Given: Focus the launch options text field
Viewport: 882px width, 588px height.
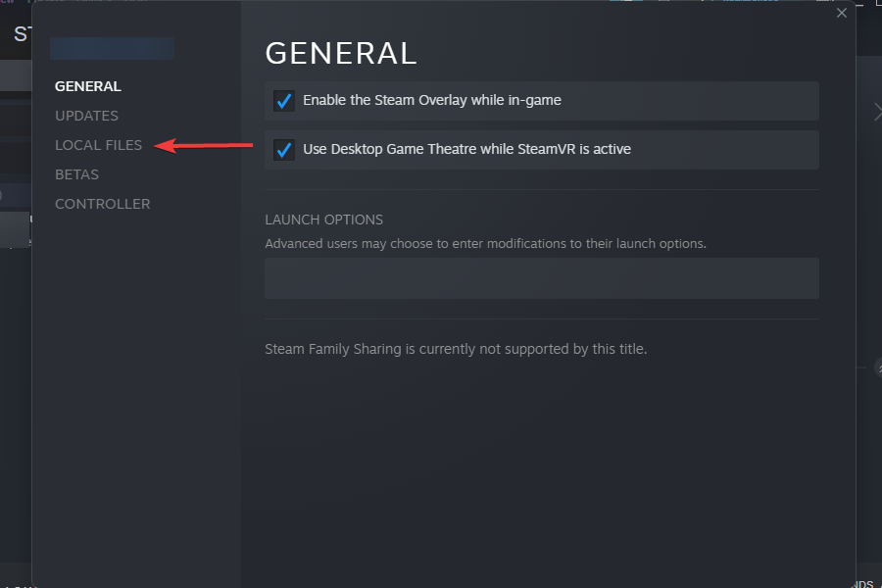Looking at the screenshot, I should [542, 278].
